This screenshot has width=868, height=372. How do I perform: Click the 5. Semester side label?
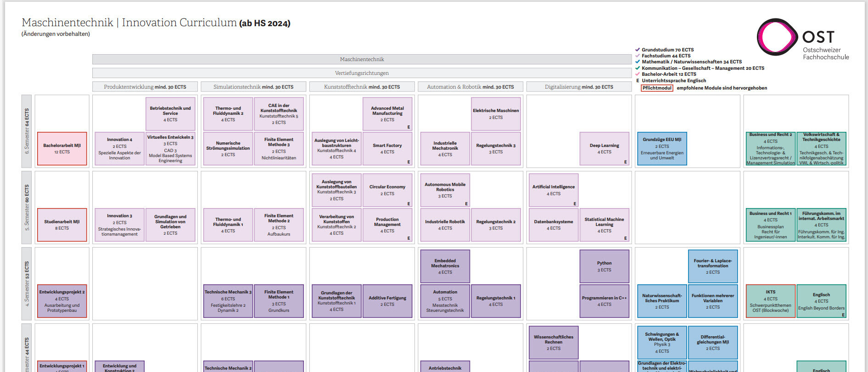27,208
